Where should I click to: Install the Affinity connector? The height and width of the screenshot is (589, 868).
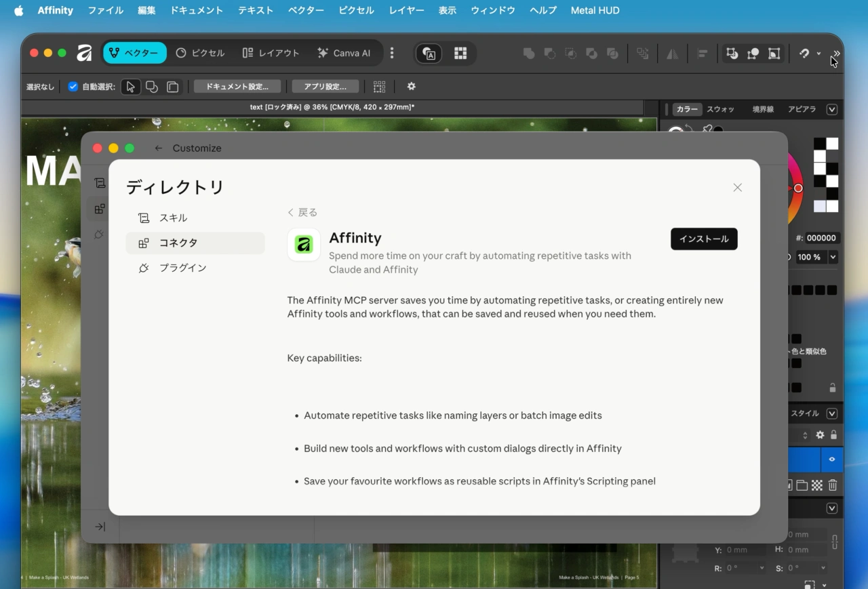click(x=703, y=239)
